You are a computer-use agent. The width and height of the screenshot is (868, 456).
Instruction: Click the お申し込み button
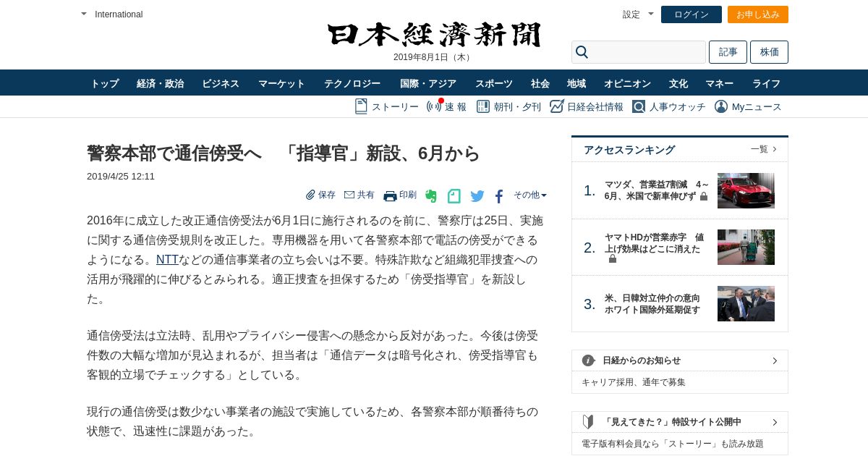758,14
